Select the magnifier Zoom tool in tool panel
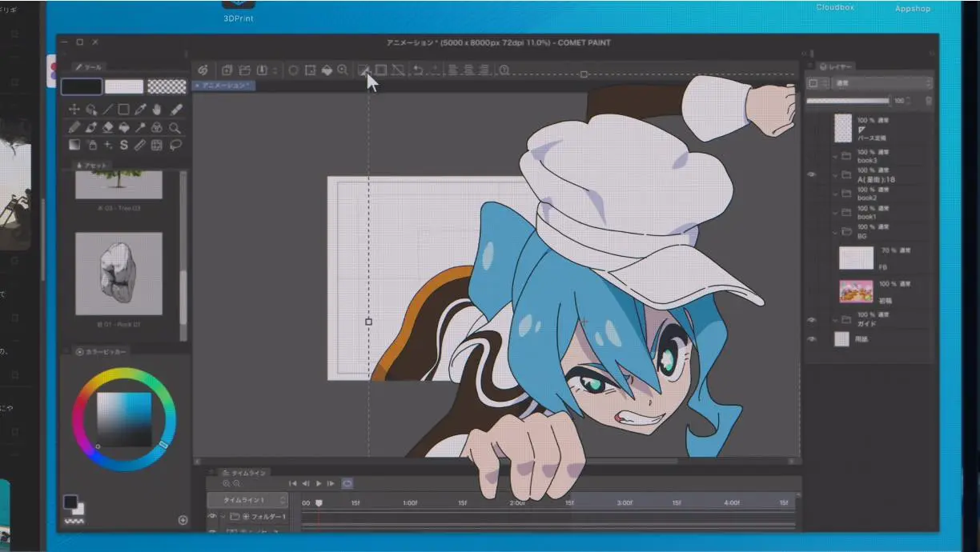The height and width of the screenshot is (552, 980). point(175,127)
